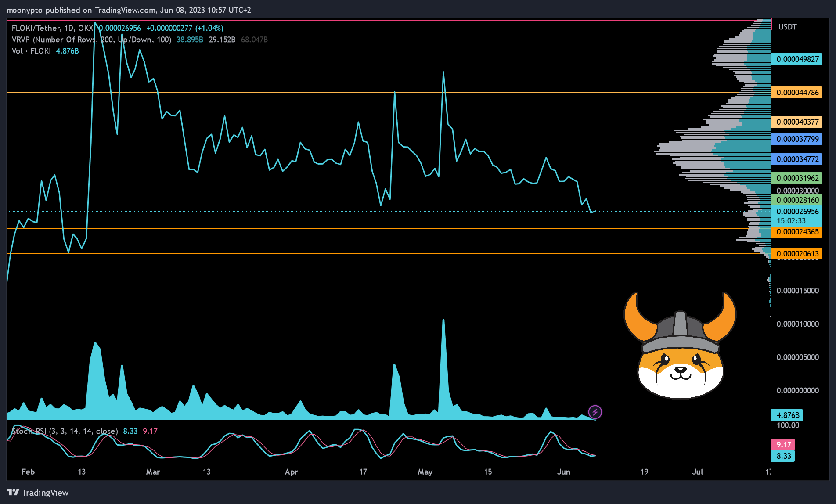836x504 pixels.
Task: Click the 0.000020613 orange price label
Action: coord(797,254)
